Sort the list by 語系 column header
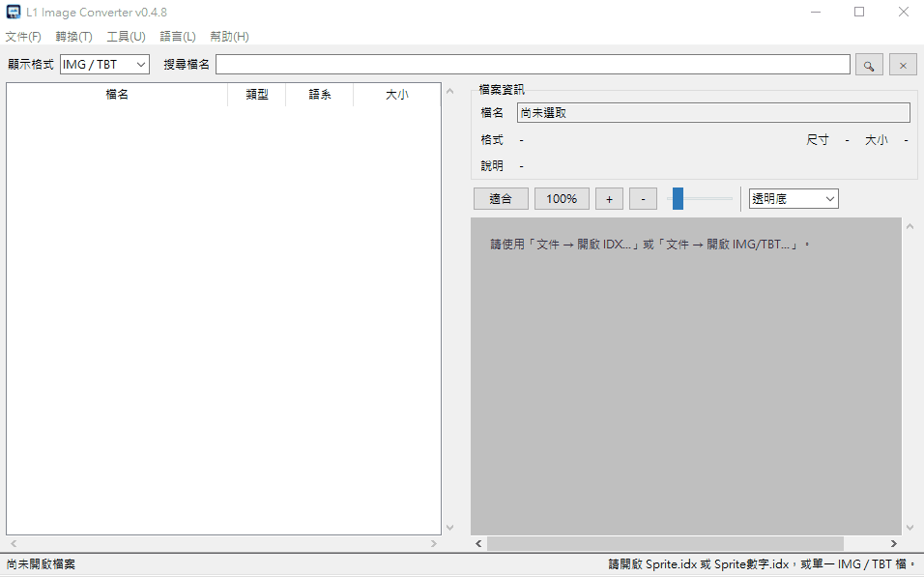Viewport: 924px width, 577px height. tap(319, 95)
